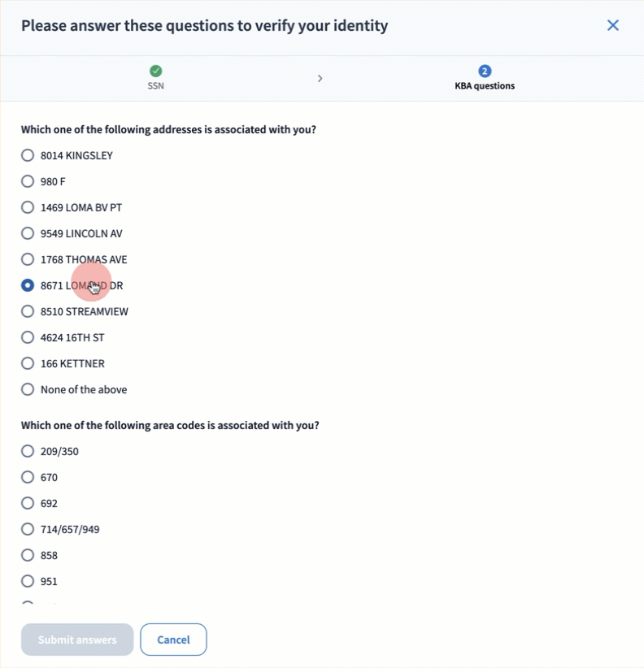Select the 4624 16TH ST address
Viewport: 644px width, 668px height.
point(28,337)
